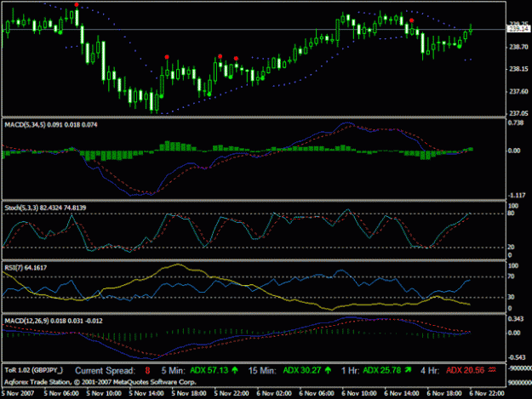Click the ToR 1.02 (GBPJPY_) label
Screen dimensions: 532x399
(33, 370)
